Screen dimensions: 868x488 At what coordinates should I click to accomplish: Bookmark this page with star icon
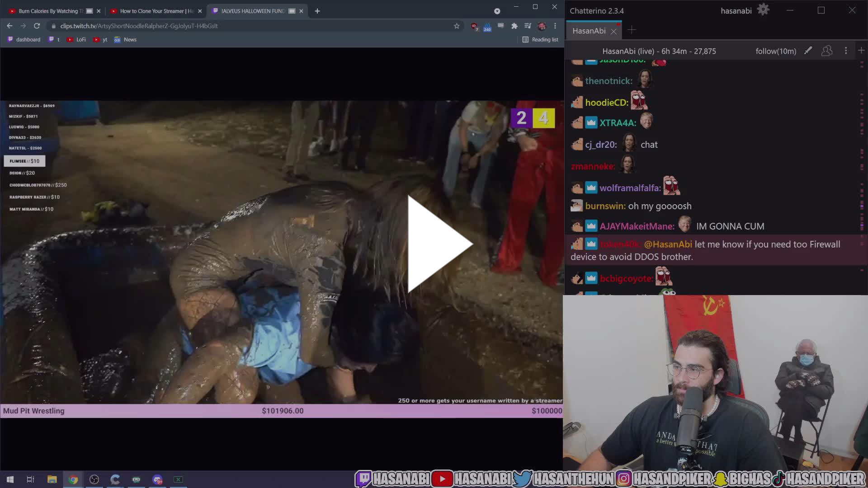pos(457,26)
